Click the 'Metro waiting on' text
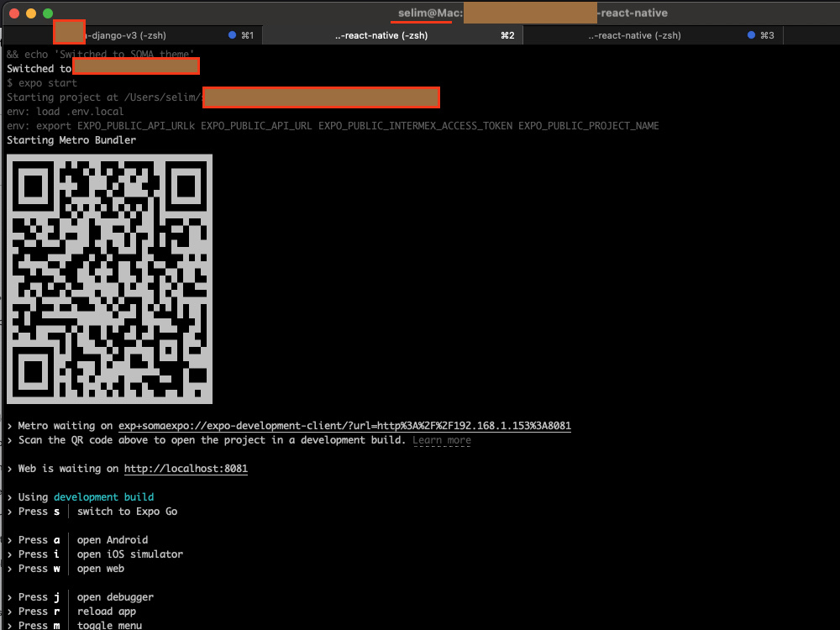This screenshot has height=630, width=840. [66, 426]
